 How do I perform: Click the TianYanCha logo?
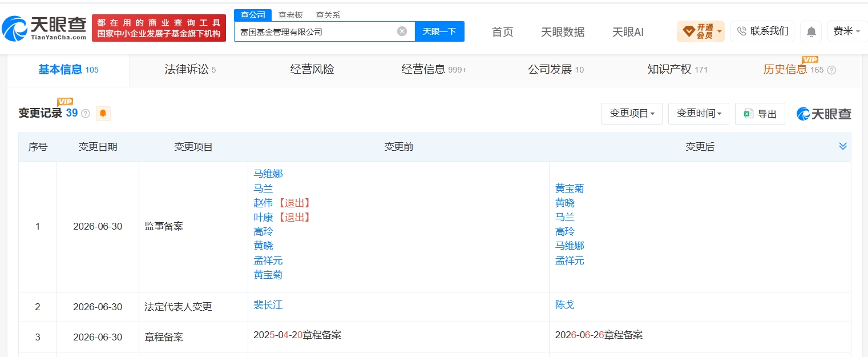(44, 29)
